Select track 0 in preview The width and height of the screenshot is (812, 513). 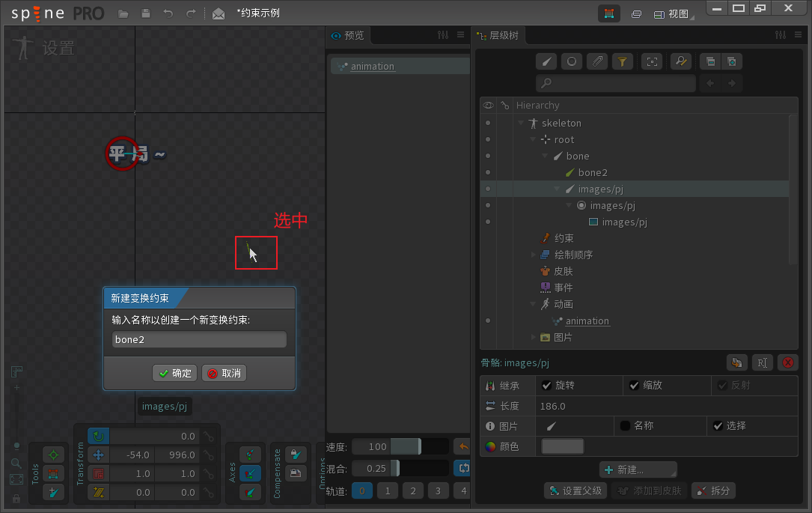click(362, 491)
